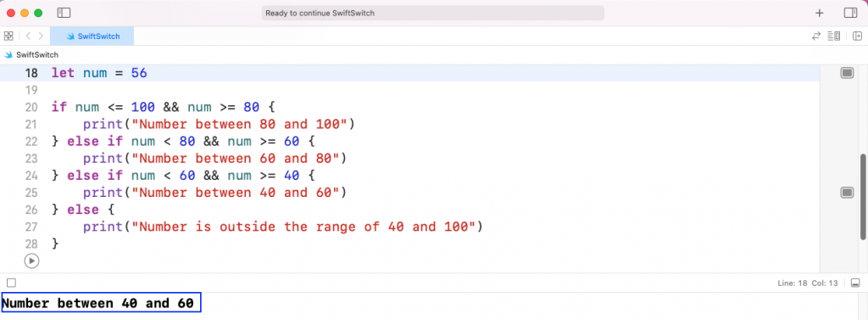Viewport: 868px width, 320px height.
Task: Go back with the left chevron
Action: (x=28, y=36)
